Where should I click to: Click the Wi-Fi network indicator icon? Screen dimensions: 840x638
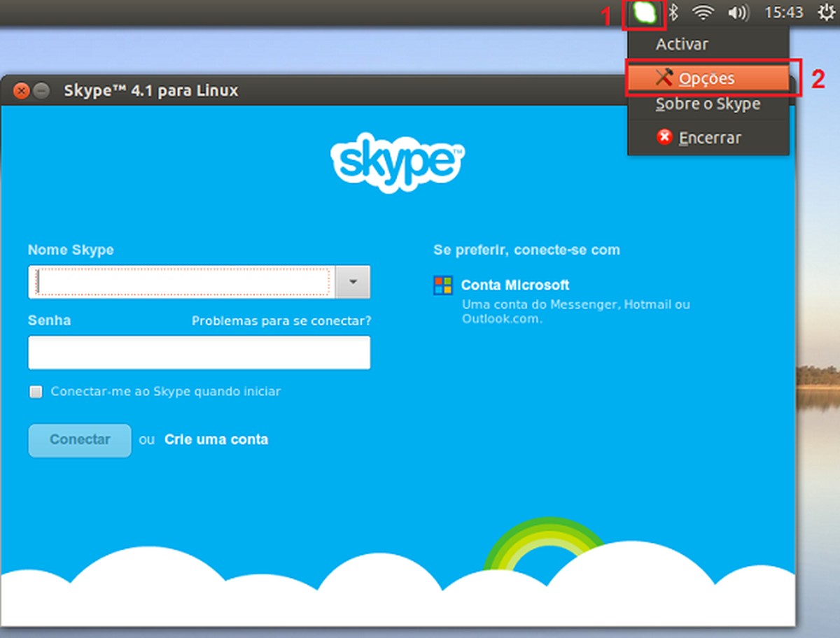pyautogui.click(x=703, y=13)
